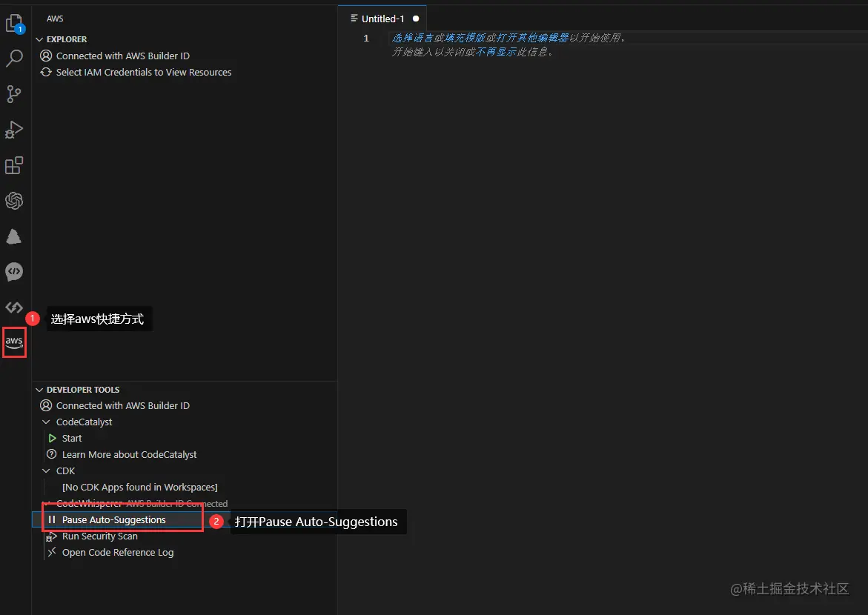Click the Open Code Reference Log icon
This screenshot has height=615, width=868.
[51, 553]
